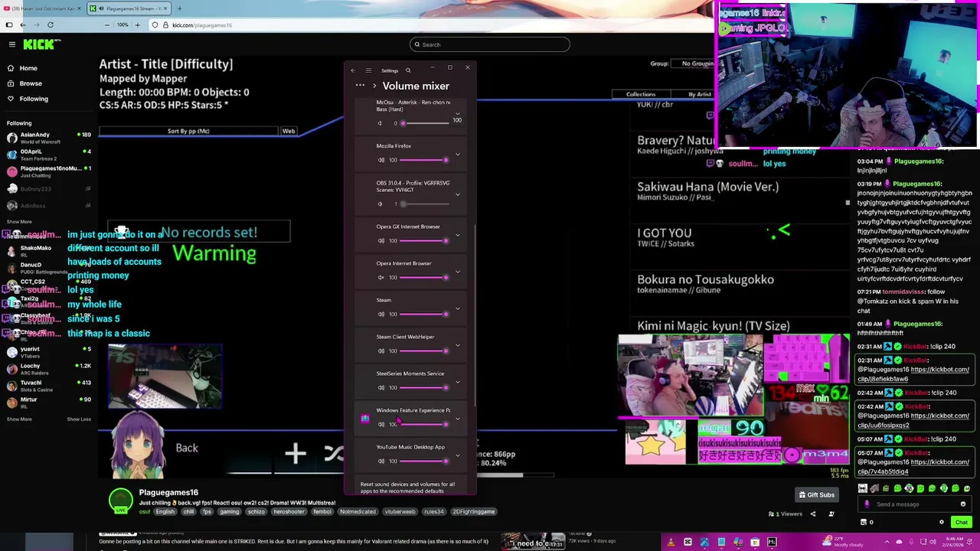Expand Opera Internet Browser chevron
Viewport: 980px width, 551px height.
(458, 271)
